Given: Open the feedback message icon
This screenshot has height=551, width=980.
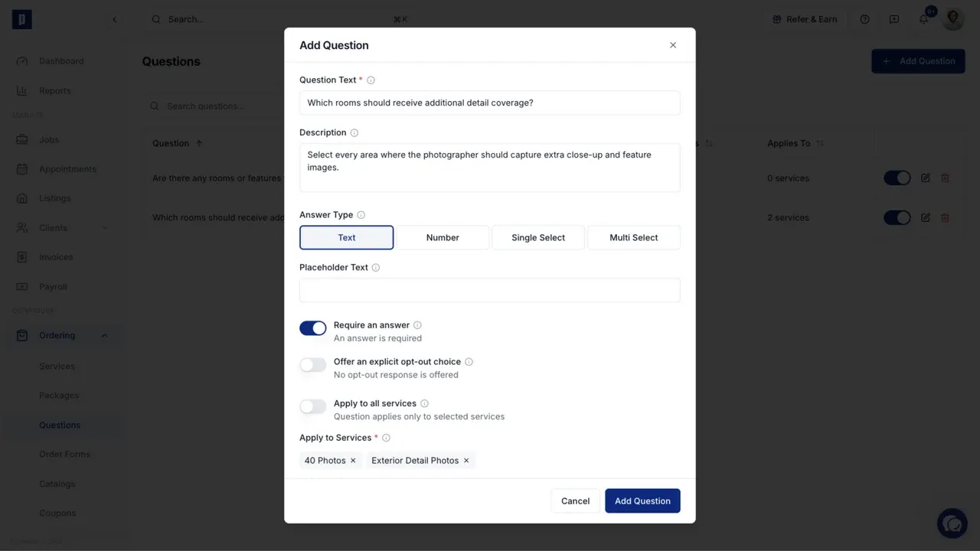Looking at the screenshot, I should (894, 19).
